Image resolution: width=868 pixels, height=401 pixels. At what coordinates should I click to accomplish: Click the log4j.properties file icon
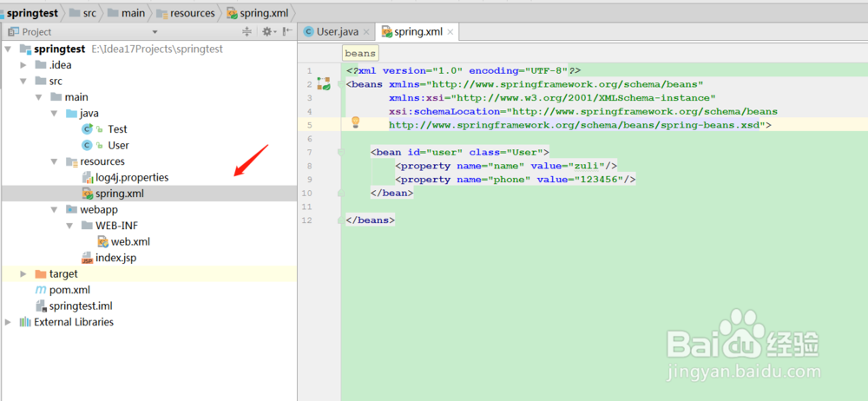click(88, 178)
